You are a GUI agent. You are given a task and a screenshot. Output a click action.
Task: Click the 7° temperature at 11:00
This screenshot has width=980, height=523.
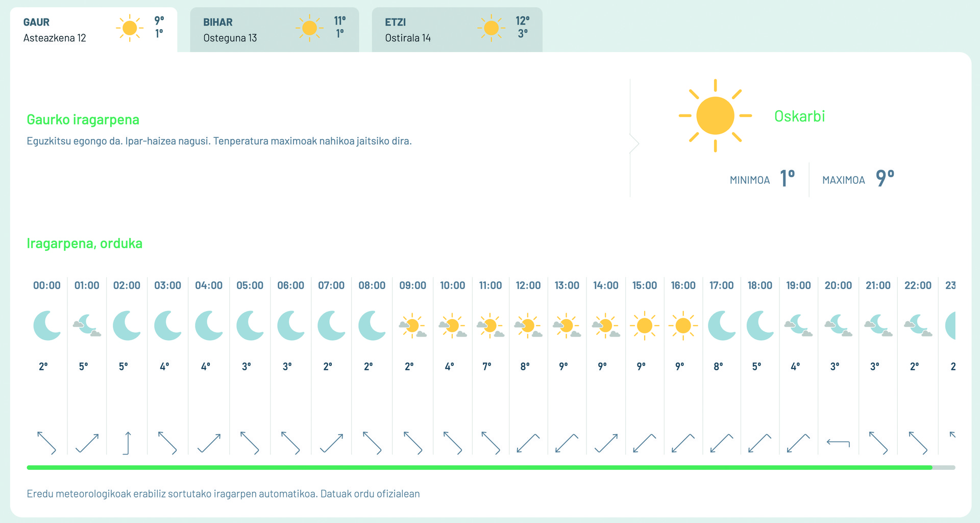coord(487,366)
